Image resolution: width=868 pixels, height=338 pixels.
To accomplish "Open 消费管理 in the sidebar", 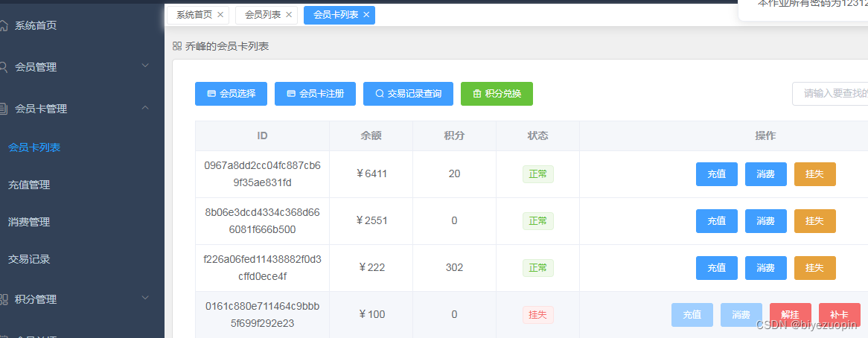I will click(29, 222).
